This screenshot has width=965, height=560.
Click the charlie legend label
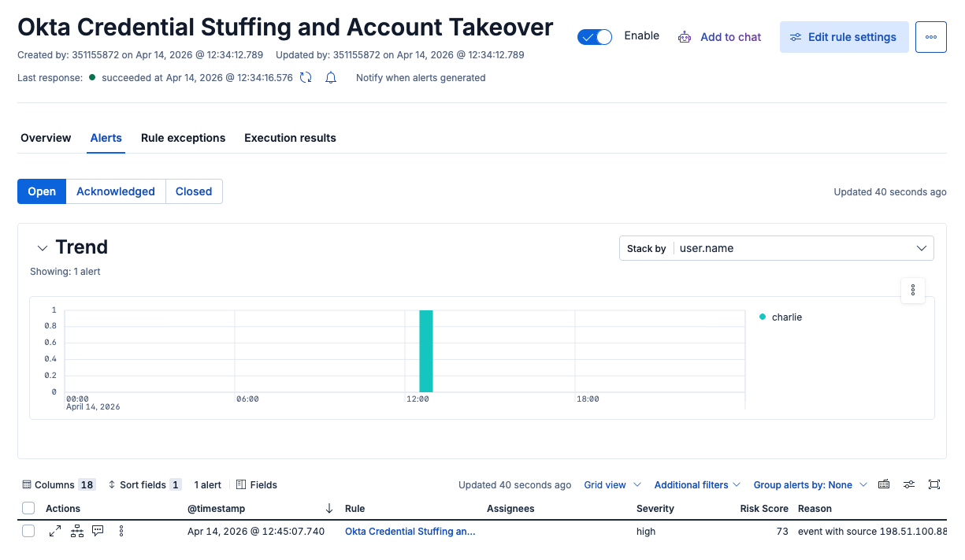787,317
